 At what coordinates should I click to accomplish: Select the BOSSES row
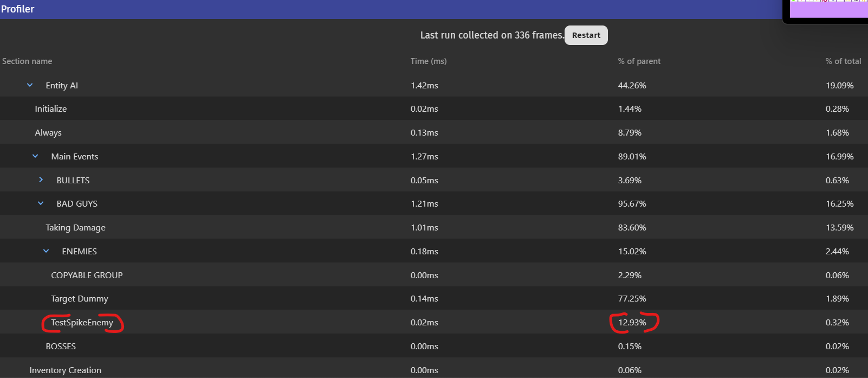click(61, 347)
